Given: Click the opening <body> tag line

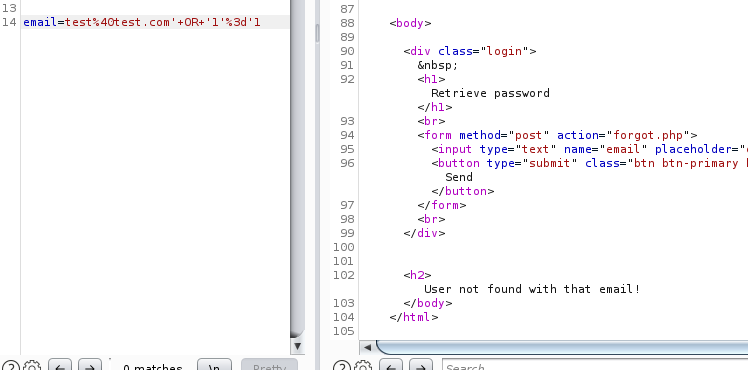Looking at the screenshot, I should 410,23.
